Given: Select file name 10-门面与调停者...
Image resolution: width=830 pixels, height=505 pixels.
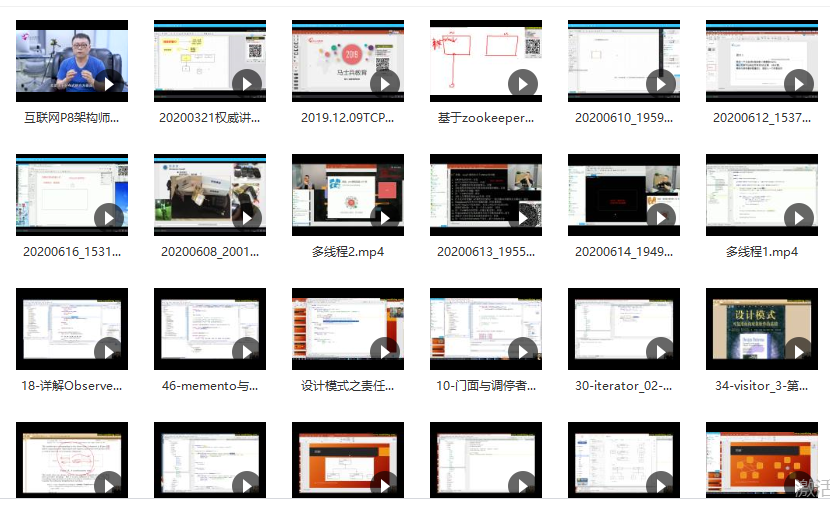Looking at the screenshot, I should [x=486, y=386].
